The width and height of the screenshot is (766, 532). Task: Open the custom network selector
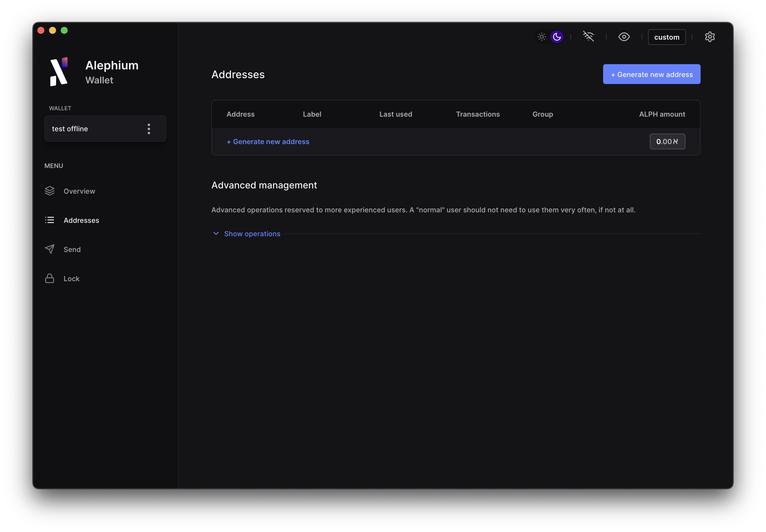666,37
